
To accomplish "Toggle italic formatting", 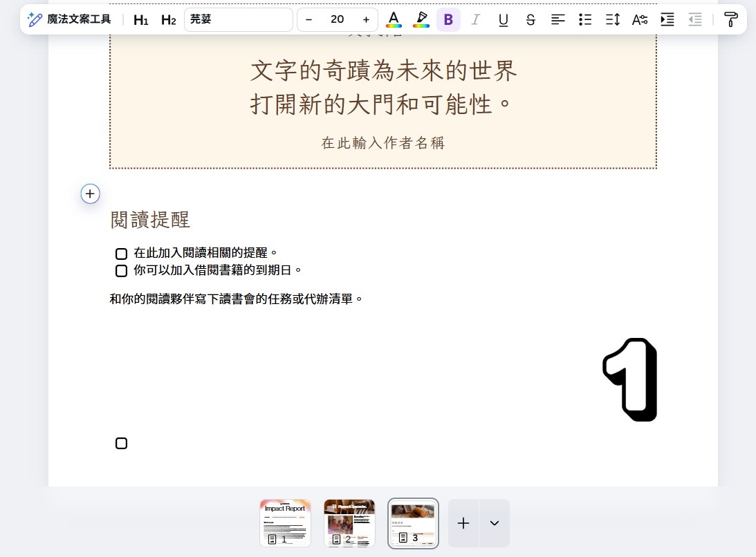I will (x=476, y=20).
